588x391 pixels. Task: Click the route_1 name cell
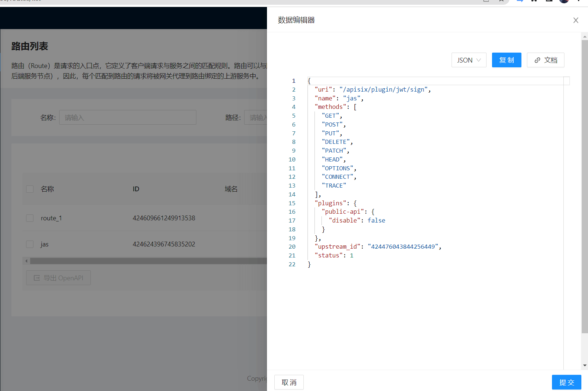tap(51, 218)
